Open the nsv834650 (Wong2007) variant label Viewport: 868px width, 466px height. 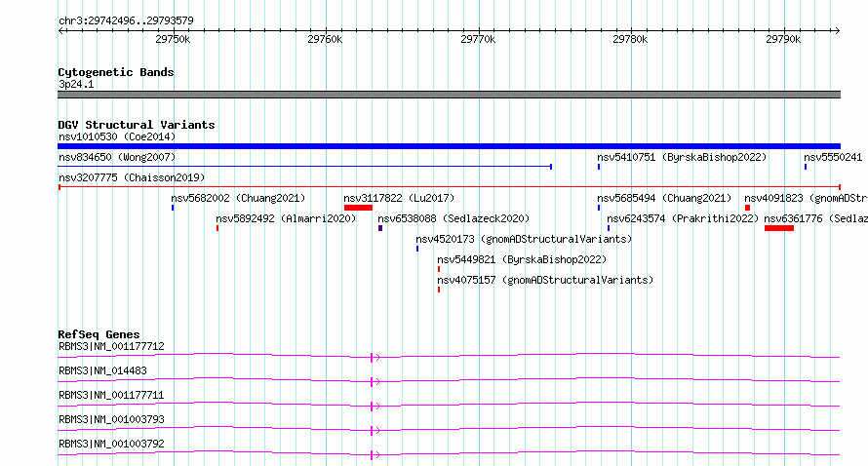point(117,157)
